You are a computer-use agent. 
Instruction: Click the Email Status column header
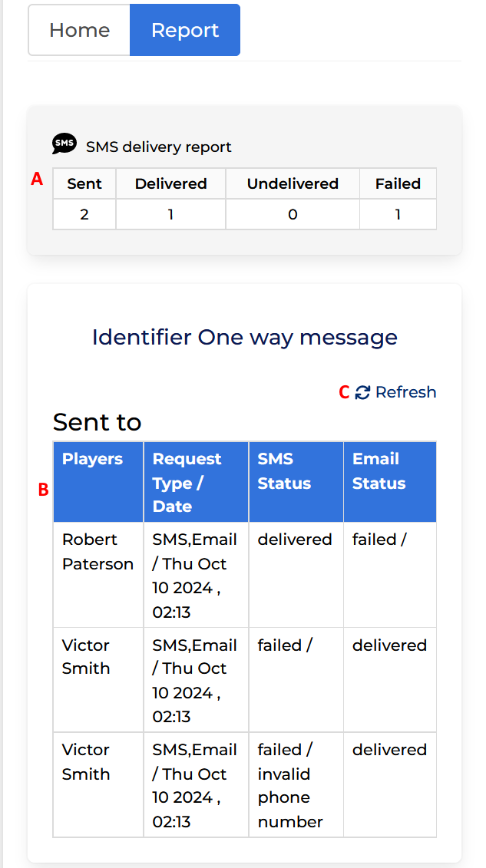390,482
